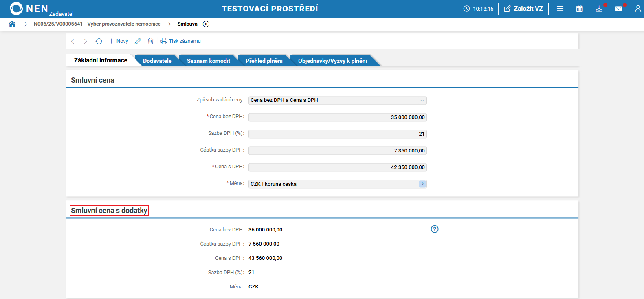The height and width of the screenshot is (299, 644).
Task: Click the pencil edit icon
Action: [138, 41]
